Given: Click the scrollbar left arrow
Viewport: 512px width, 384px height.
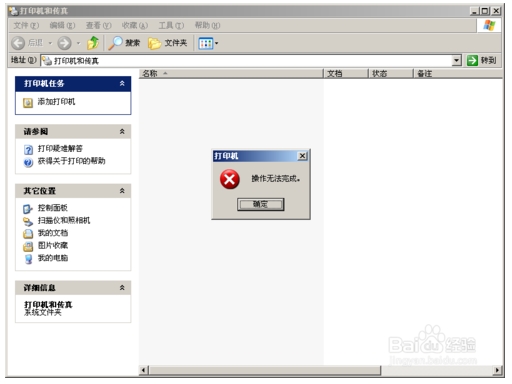Looking at the screenshot, I should 144,370.
